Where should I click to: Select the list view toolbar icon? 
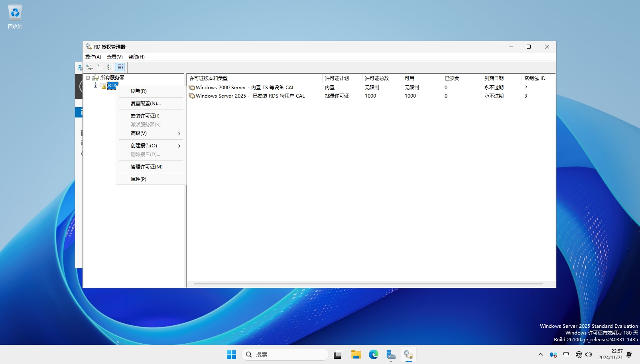pos(110,67)
